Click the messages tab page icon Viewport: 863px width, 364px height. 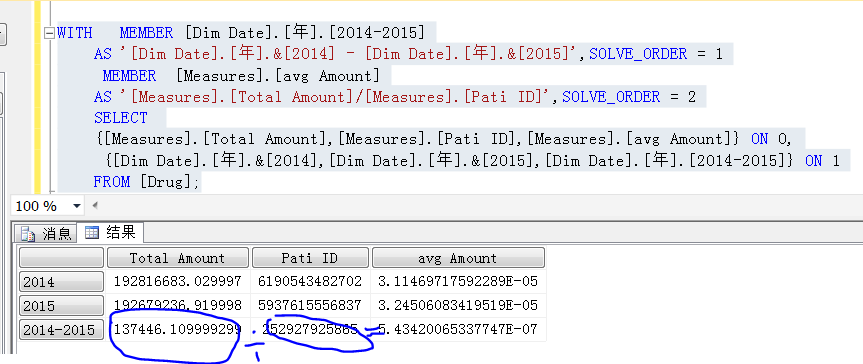point(28,234)
